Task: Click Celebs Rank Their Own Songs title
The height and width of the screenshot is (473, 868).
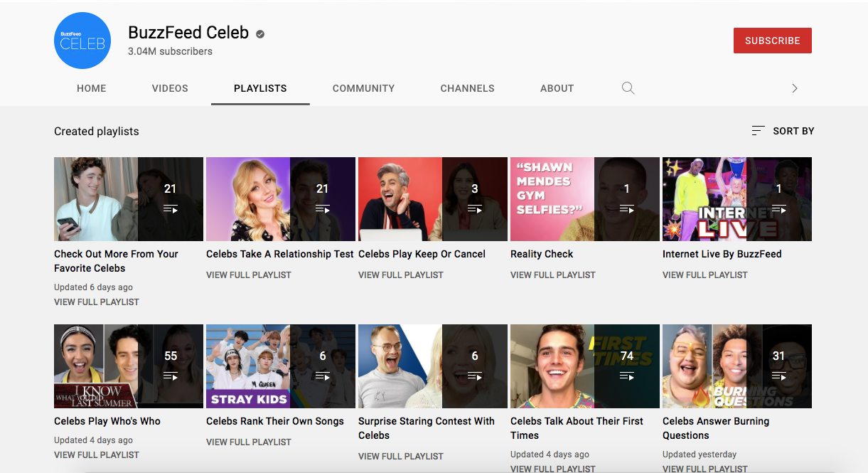Action: click(x=275, y=421)
